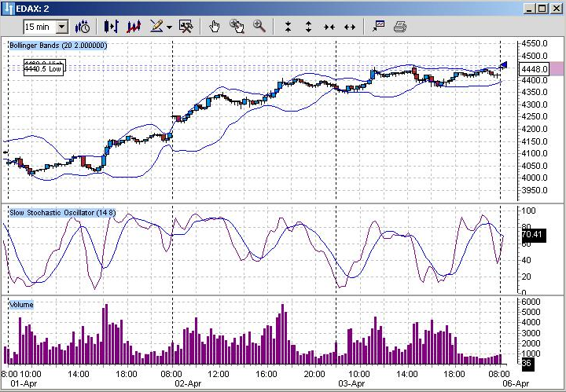Viewport: 566px width, 392px height.
Task: Open the 15 min interval dropdown arrow
Action: pyautogui.click(x=62, y=27)
